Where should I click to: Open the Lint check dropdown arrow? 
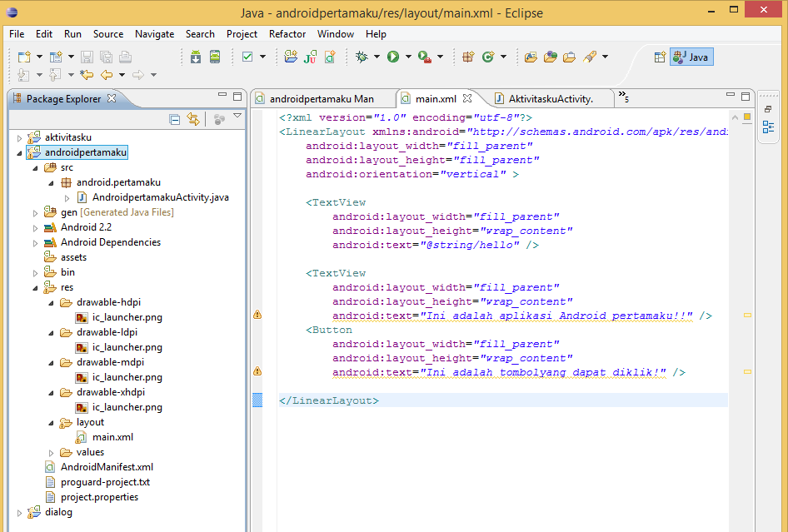(x=262, y=57)
